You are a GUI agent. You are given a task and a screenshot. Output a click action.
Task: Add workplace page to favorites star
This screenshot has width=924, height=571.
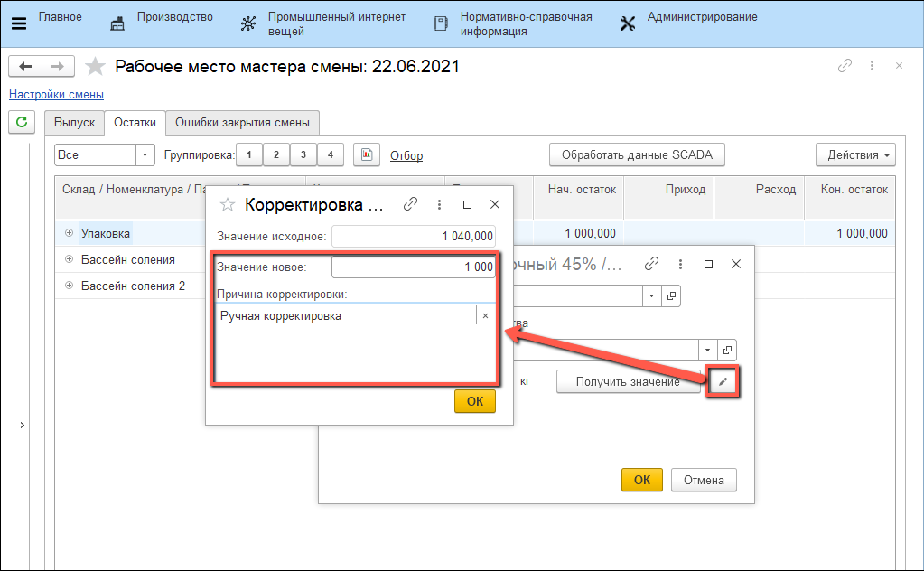tap(95, 66)
